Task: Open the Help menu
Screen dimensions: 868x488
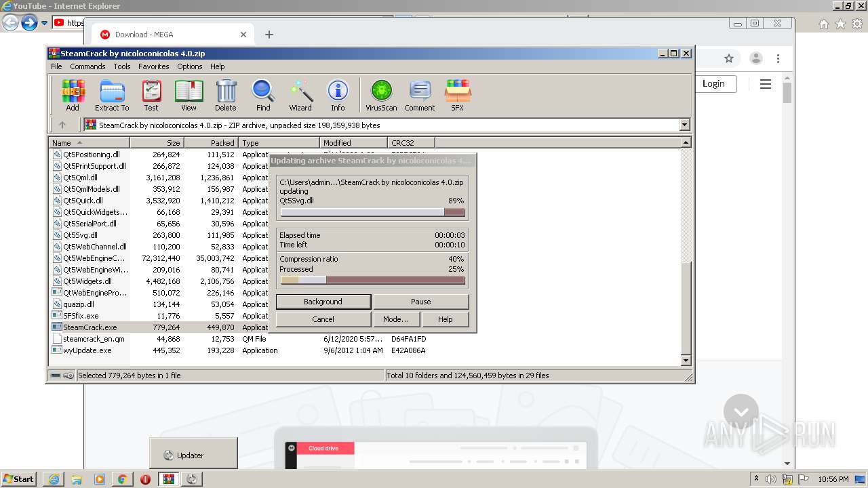Action: tap(217, 66)
